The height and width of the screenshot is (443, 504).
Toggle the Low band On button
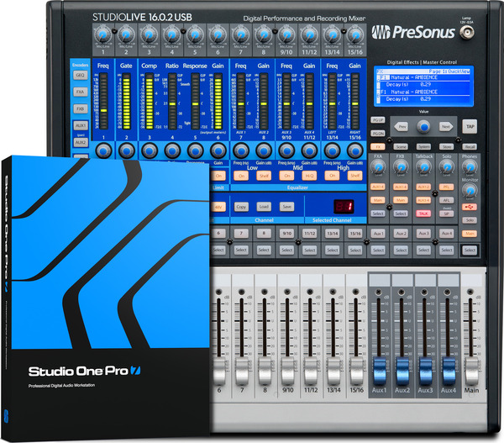(241, 176)
